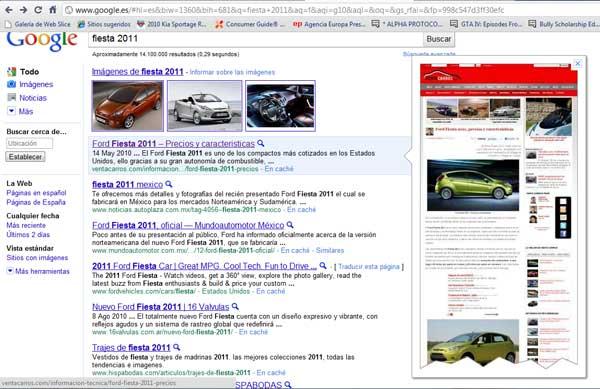The image size is (600, 389).
Task: Click Informar sobre las imágenes link
Action: click(232, 72)
